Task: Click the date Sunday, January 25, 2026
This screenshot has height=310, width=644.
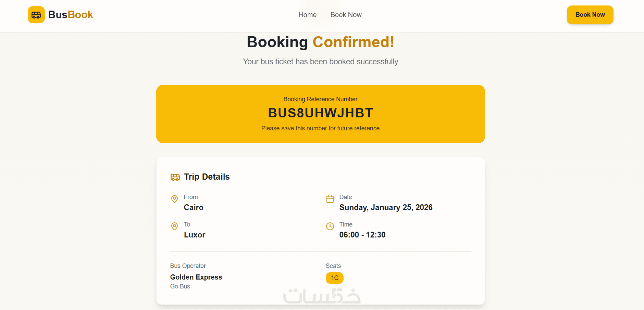Action: pyautogui.click(x=386, y=207)
